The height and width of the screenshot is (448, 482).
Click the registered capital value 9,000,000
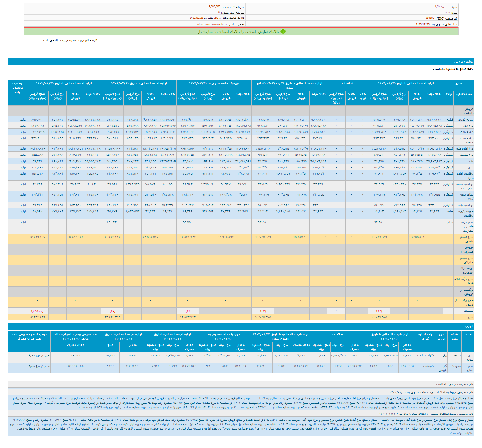(x=215, y=7)
